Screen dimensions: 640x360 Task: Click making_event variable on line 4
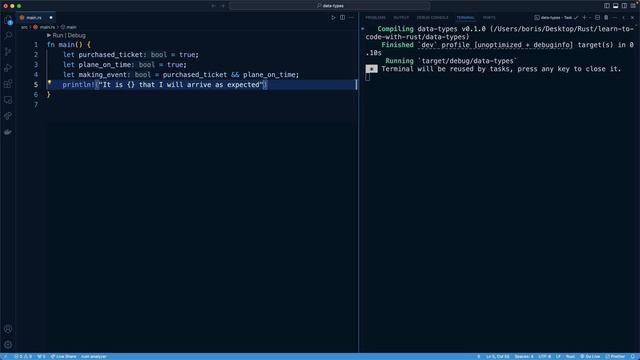103,75
